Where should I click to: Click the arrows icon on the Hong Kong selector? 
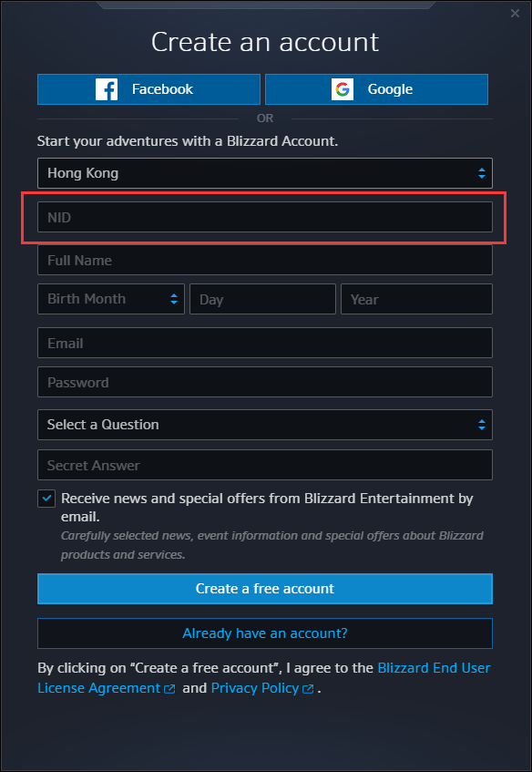[482, 173]
